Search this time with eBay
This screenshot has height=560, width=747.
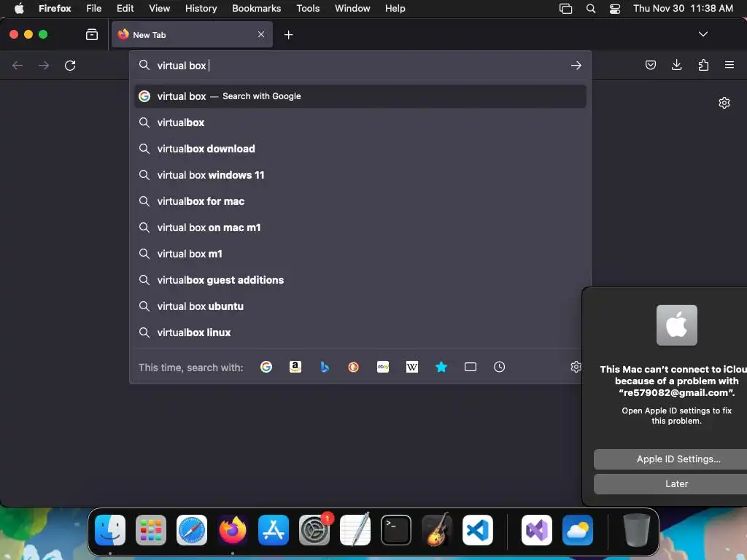pyautogui.click(x=383, y=367)
